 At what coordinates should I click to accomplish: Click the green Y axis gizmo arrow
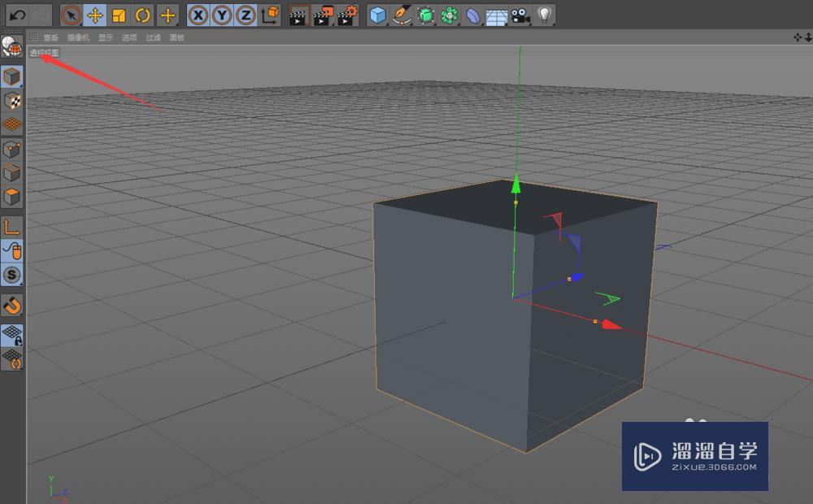coord(516,185)
